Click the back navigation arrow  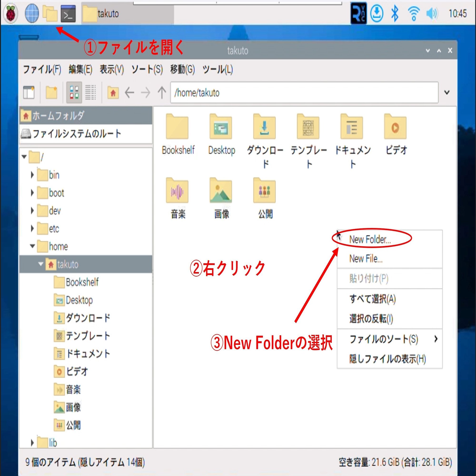tap(129, 93)
